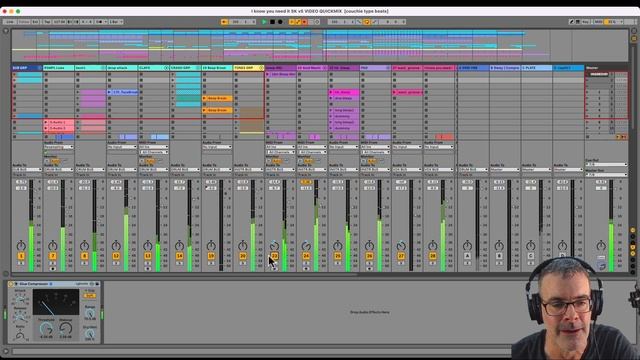Toggle the Soft clip button in Glue Compressor
Image resolution: width=640 pixels, height=360 pixels.
tap(90, 296)
